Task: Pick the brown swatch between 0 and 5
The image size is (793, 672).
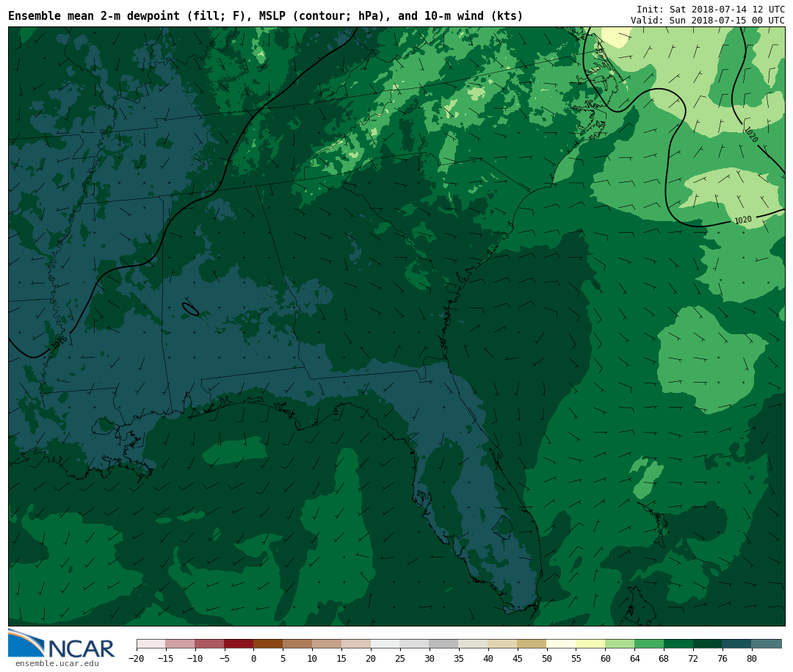Action: point(268,643)
